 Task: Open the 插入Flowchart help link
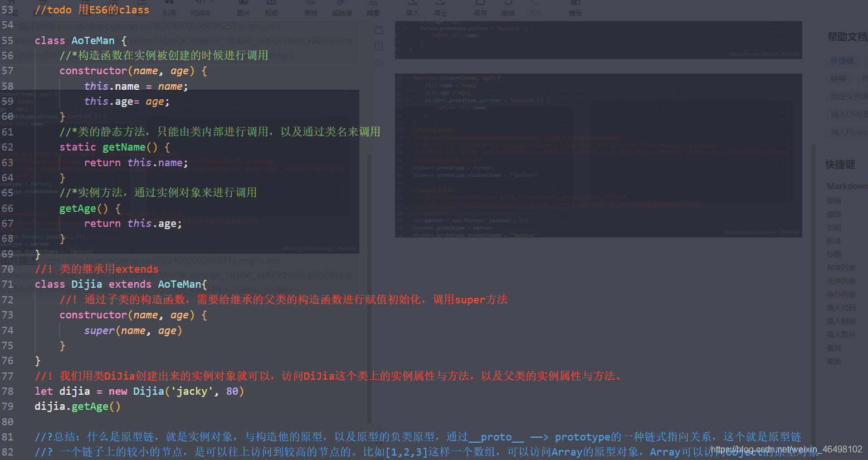click(849, 132)
